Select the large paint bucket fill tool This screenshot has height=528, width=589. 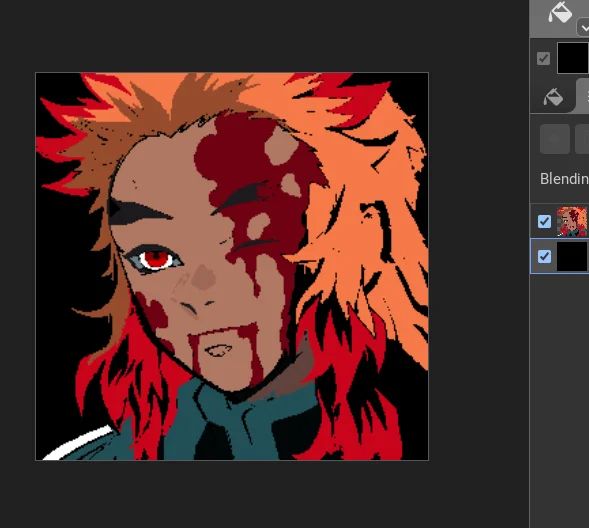pos(560,13)
